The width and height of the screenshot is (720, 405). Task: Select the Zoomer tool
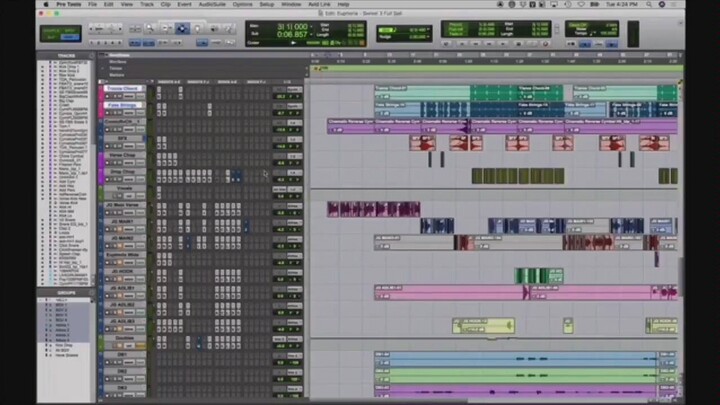(x=150, y=28)
